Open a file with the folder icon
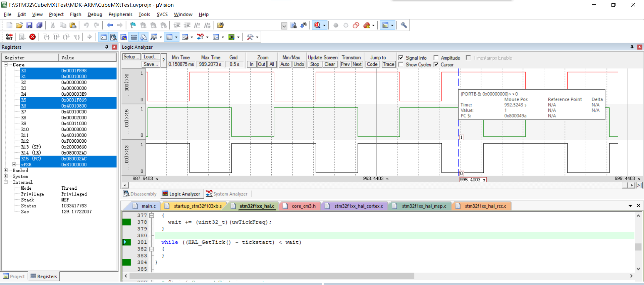The image size is (644, 285). [x=19, y=25]
